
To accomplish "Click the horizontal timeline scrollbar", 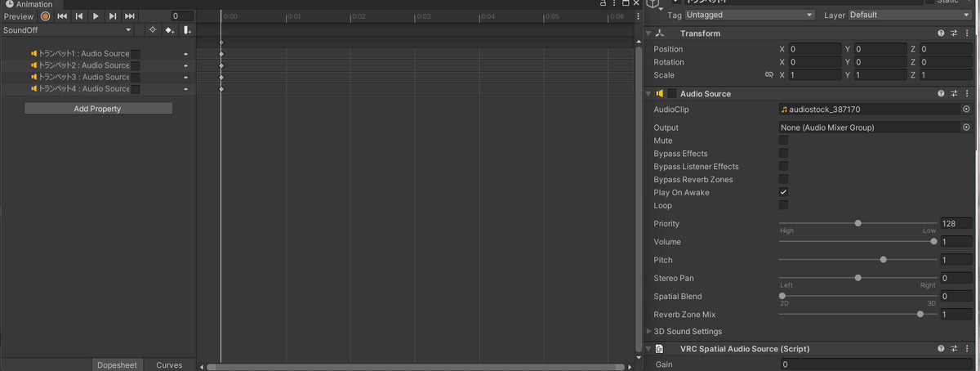I will point(416,367).
